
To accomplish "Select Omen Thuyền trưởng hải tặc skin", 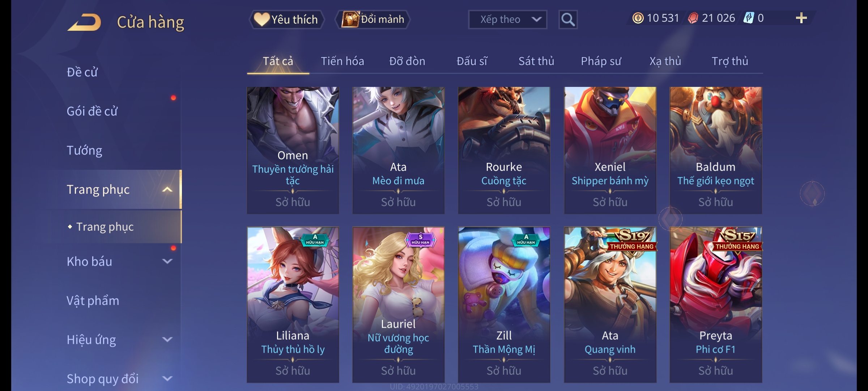I will (293, 150).
